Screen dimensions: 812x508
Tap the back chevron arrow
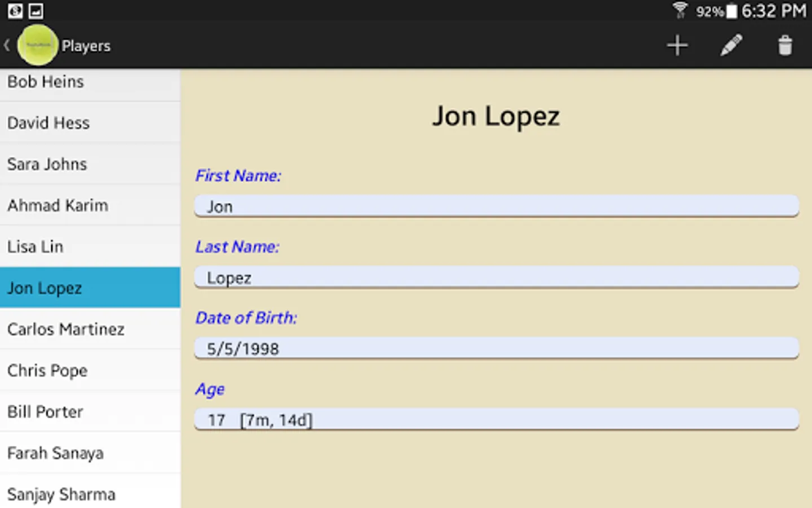[7, 45]
